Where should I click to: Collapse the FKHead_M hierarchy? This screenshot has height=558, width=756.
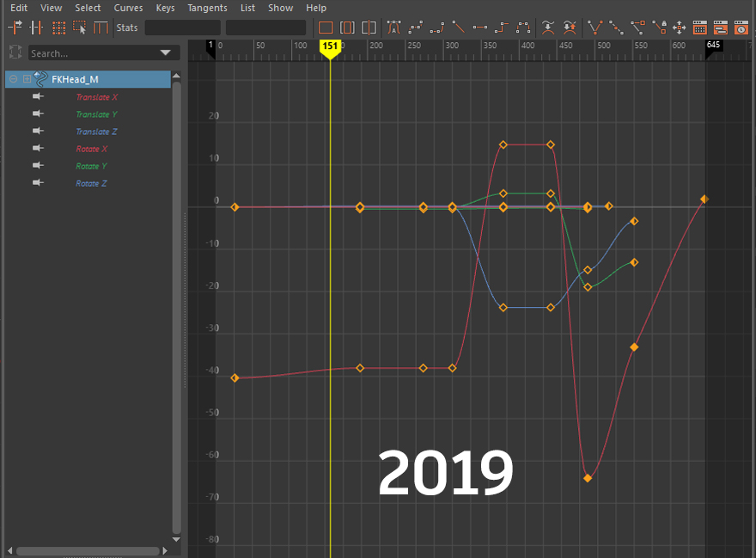tap(13, 78)
